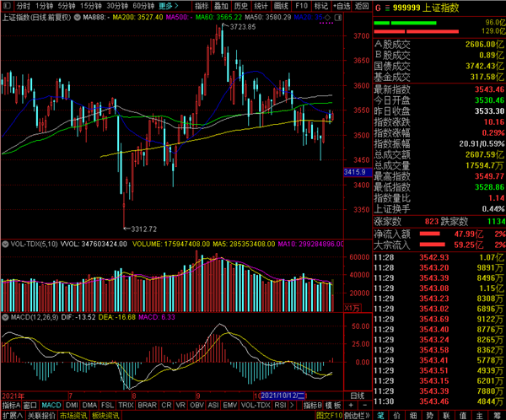Click the icon left of the 分时 tab
Viewport: 506px width, 420px height.
click(5, 5)
